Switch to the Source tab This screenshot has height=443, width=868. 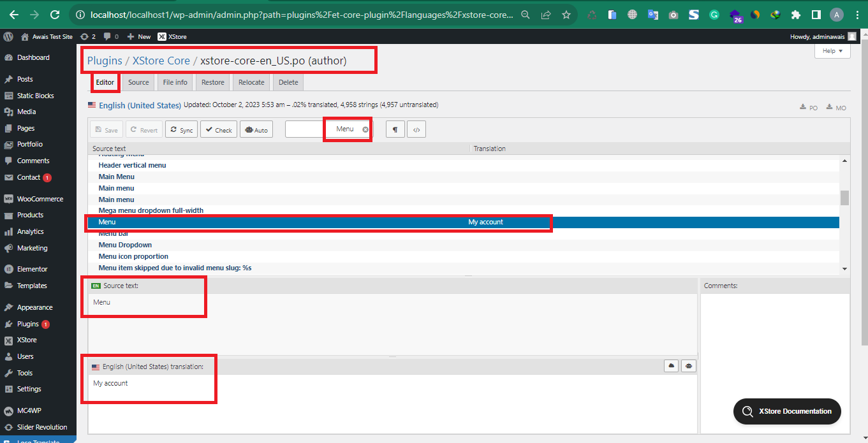pyautogui.click(x=138, y=82)
